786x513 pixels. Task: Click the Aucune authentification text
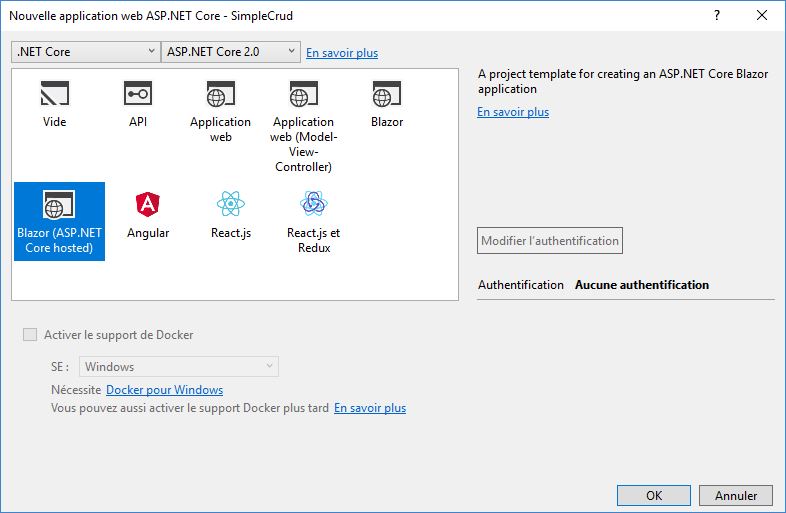[642, 285]
